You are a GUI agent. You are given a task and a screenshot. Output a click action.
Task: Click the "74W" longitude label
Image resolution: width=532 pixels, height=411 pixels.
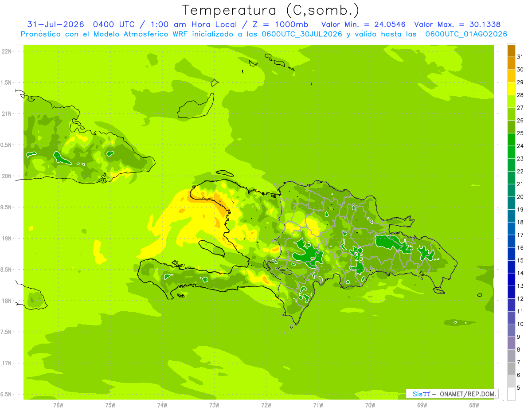(x=162, y=405)
